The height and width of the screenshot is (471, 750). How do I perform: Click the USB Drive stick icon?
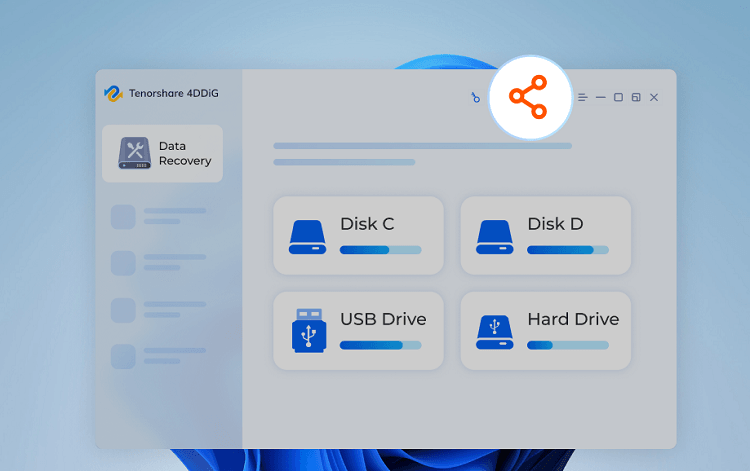tap(309, 331)
